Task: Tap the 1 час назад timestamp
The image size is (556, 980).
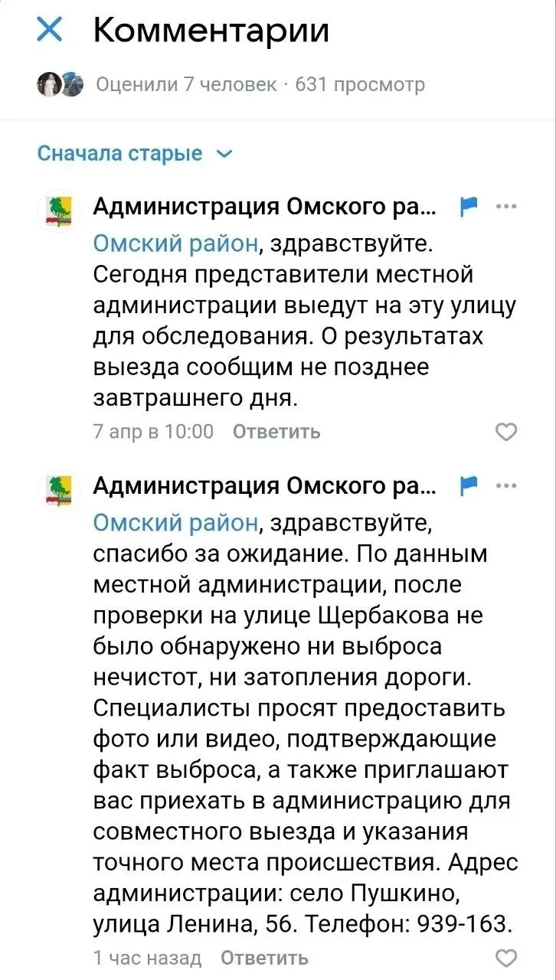Action: [x=147, y=958]
